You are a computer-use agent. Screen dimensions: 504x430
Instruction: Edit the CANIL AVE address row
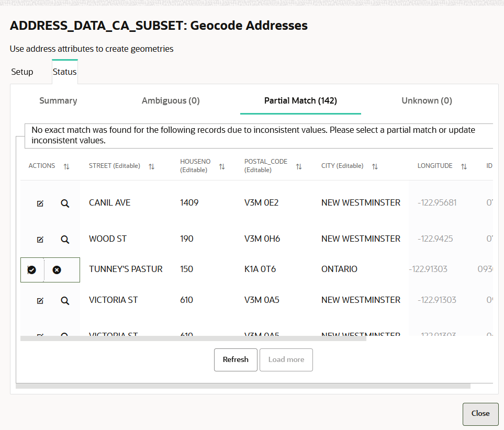(40, 203)
